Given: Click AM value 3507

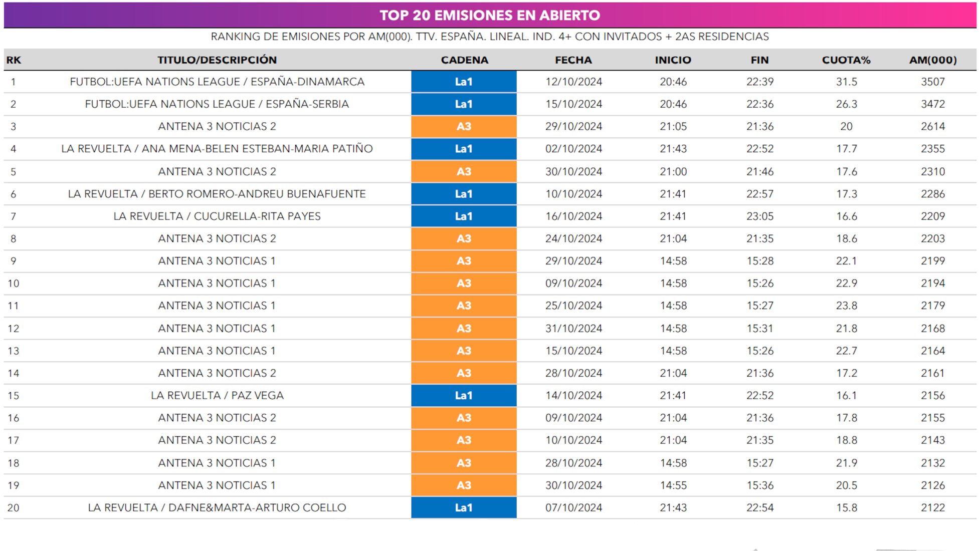Looking at the screenshot, I should 933,82.
